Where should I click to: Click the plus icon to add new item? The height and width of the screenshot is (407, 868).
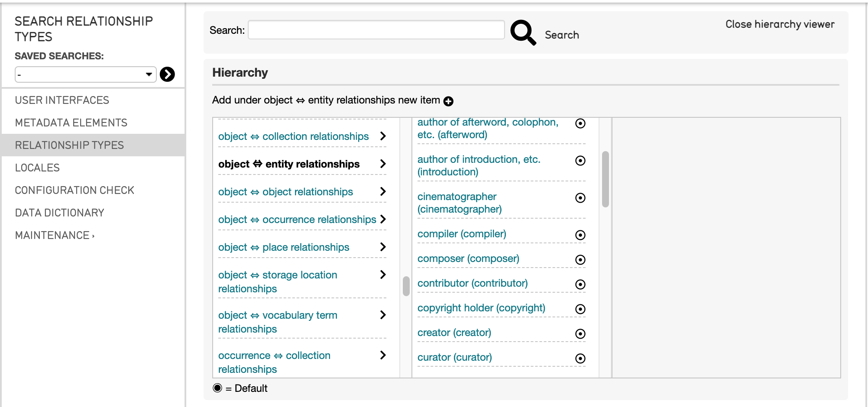tap(449, 101)
